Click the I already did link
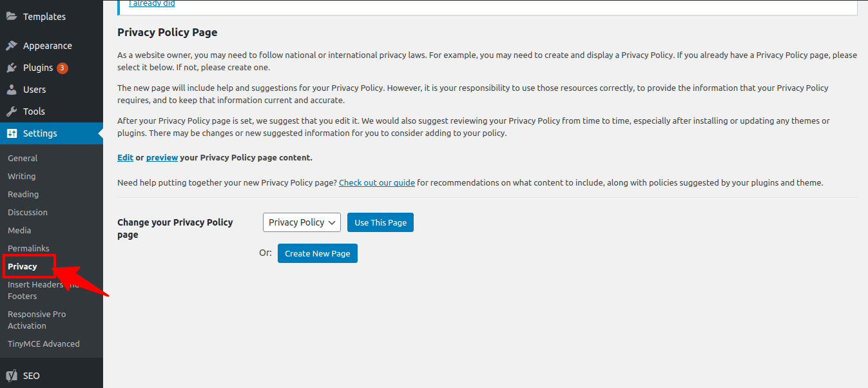 click(x=151, y=3)
